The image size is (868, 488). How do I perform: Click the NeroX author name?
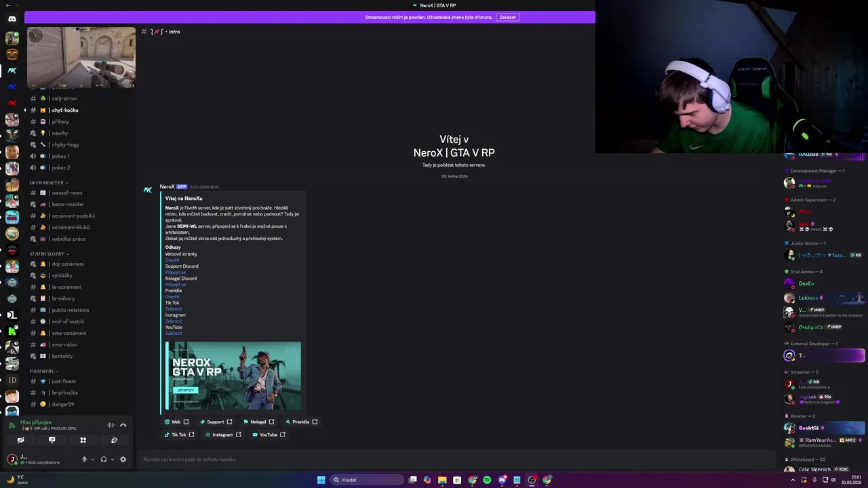pyautogui.click(x=167, y=186)
